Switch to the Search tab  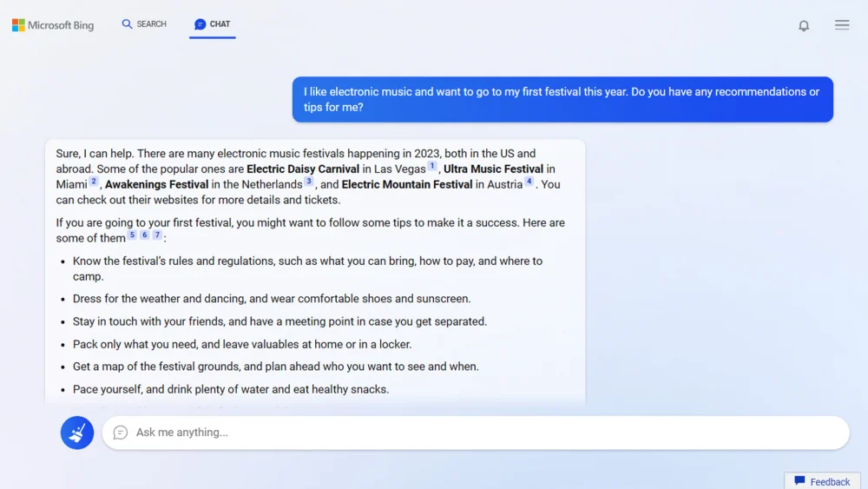coord(144,24)
